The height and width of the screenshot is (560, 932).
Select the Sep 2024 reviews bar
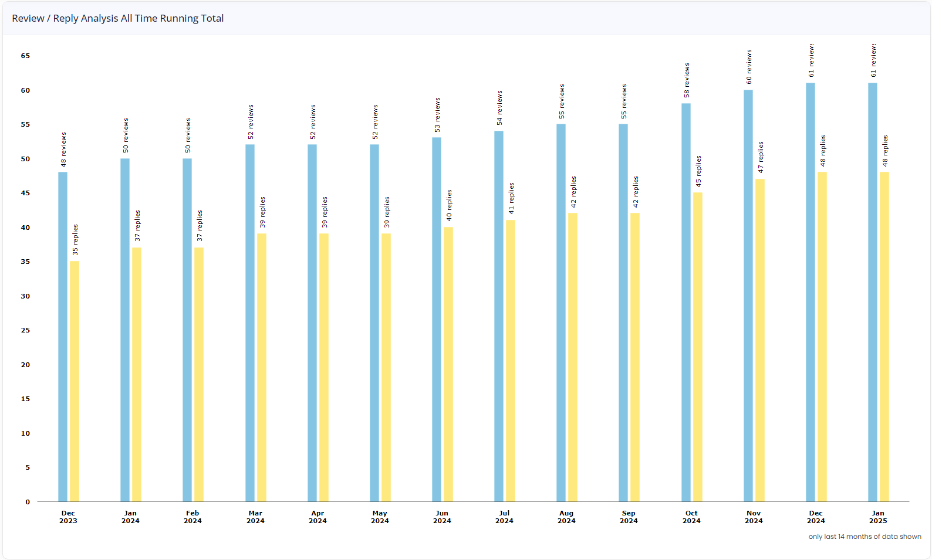coord(623,313)
